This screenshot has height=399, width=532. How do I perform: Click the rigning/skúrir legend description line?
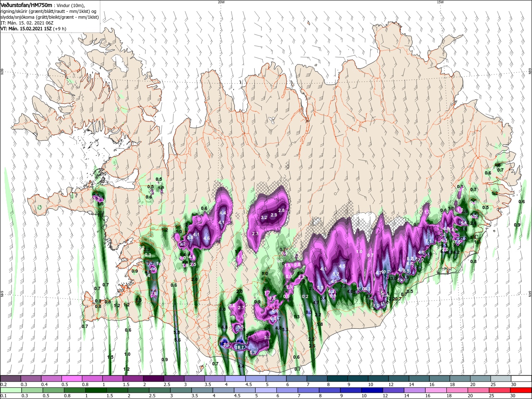coord(49,11)
